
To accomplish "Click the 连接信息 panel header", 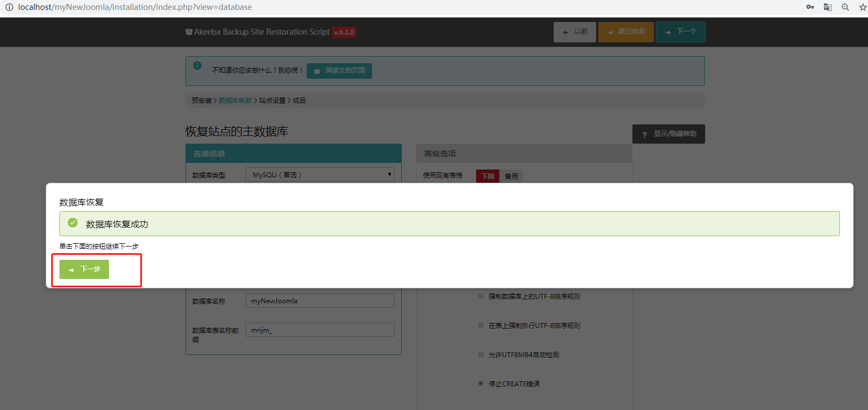I will (x=293, y=154).
